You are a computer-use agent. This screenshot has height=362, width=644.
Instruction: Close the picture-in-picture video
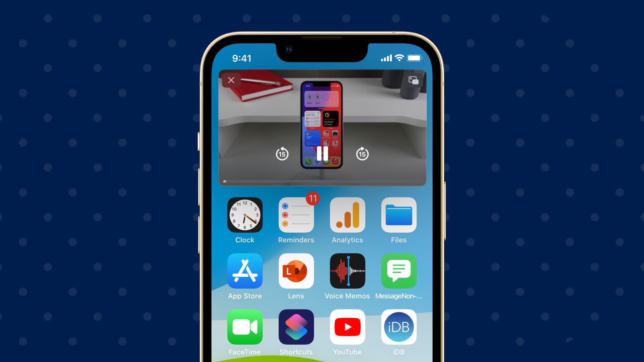(231, 80)
